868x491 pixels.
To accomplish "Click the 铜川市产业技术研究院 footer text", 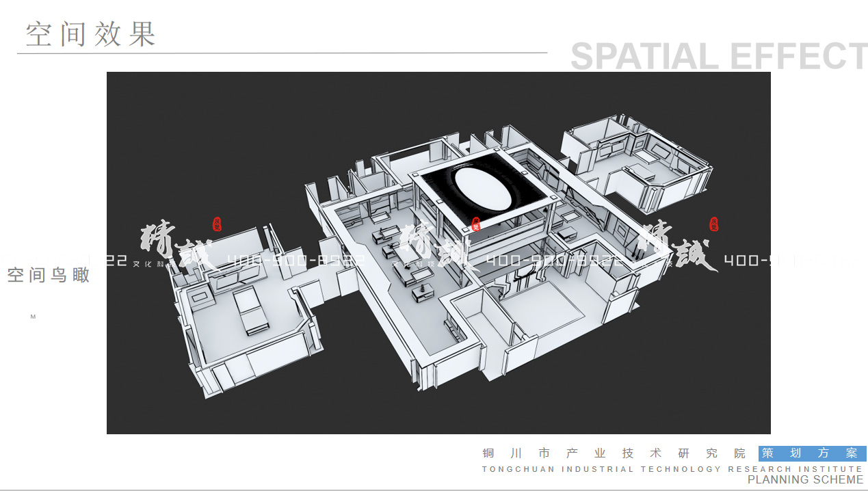I will point(614,453).
